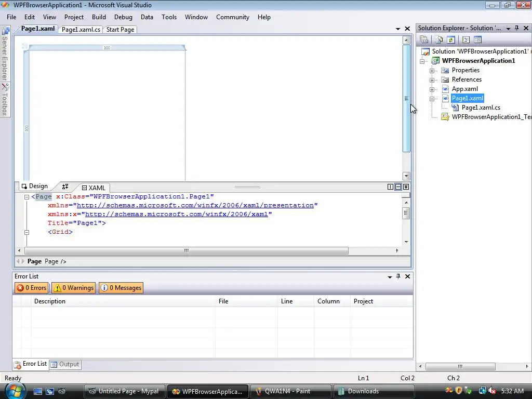Open the Server Explorer side panel
The width and height of the screenshot is (532, 399).
pos(5,54)
